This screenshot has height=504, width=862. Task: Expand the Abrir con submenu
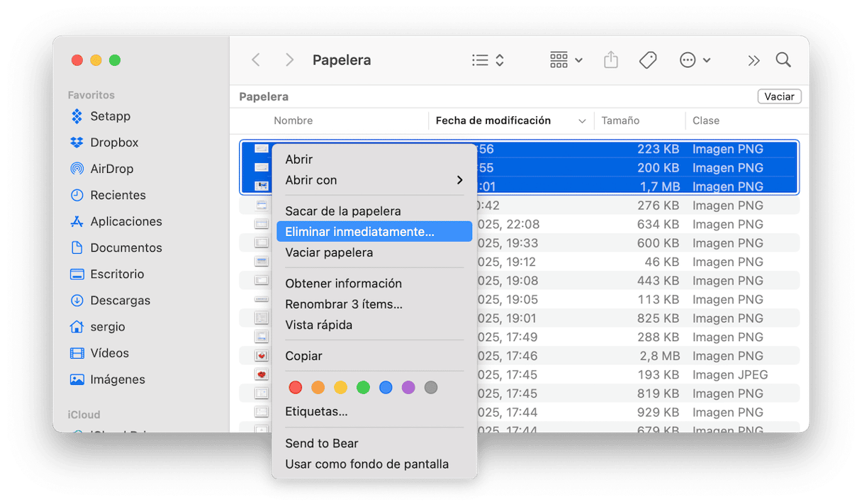click(374, 180)
